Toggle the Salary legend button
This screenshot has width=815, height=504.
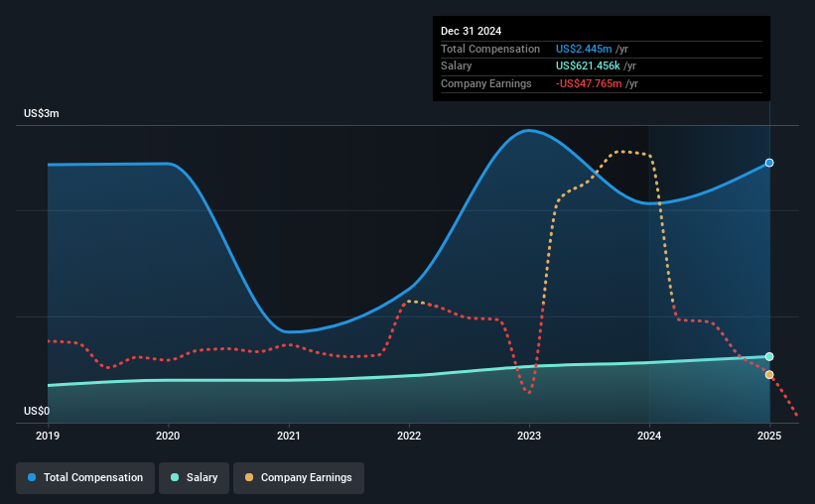click(x=194, y=478)
